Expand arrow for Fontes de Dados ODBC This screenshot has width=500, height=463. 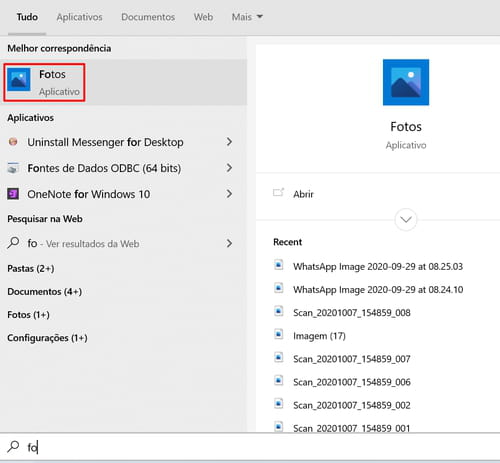[229, 168]
